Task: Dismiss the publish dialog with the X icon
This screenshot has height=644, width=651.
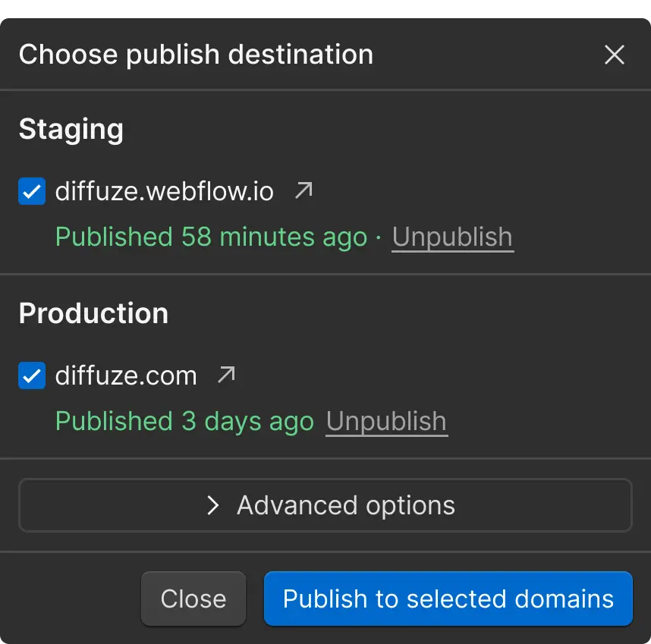Action: [614, 55]
